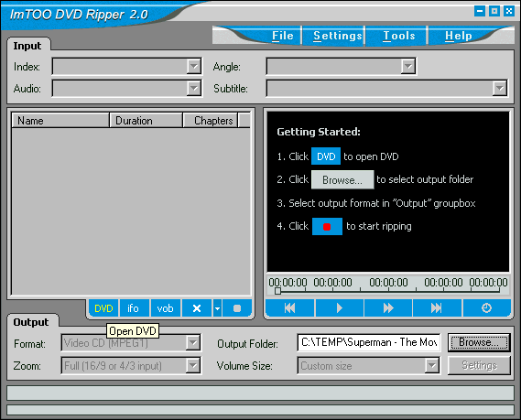Open the Settings menu in top bar

click(337, 36)
